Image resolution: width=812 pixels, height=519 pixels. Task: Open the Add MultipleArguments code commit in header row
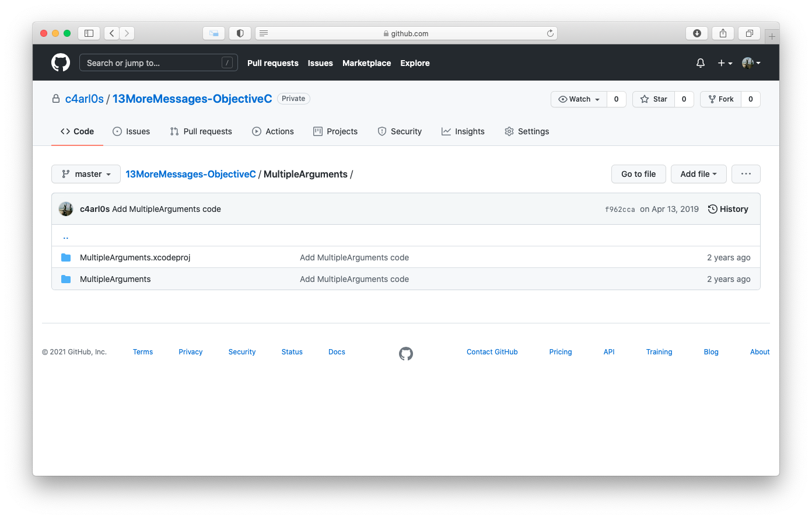click(x=167, y=209)
